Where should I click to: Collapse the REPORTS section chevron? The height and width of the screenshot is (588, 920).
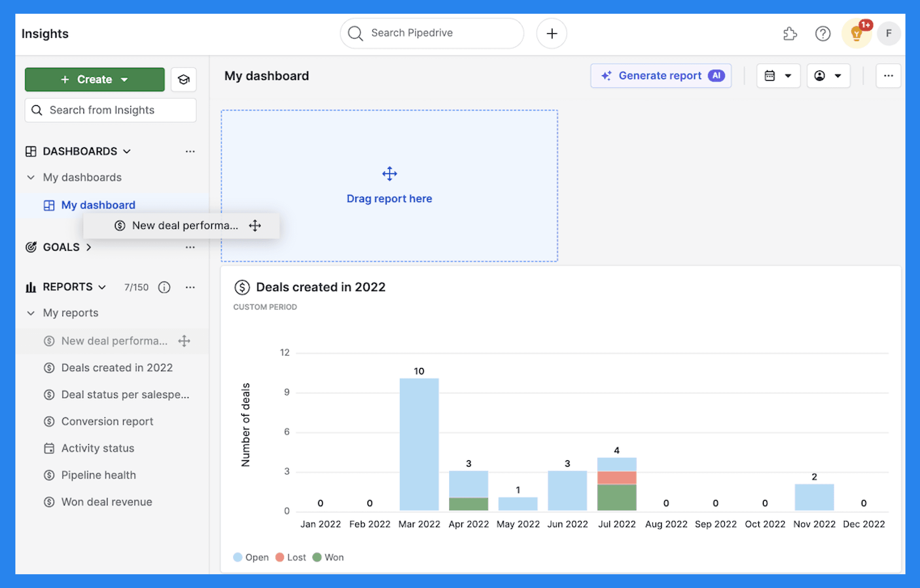[102, 287]
